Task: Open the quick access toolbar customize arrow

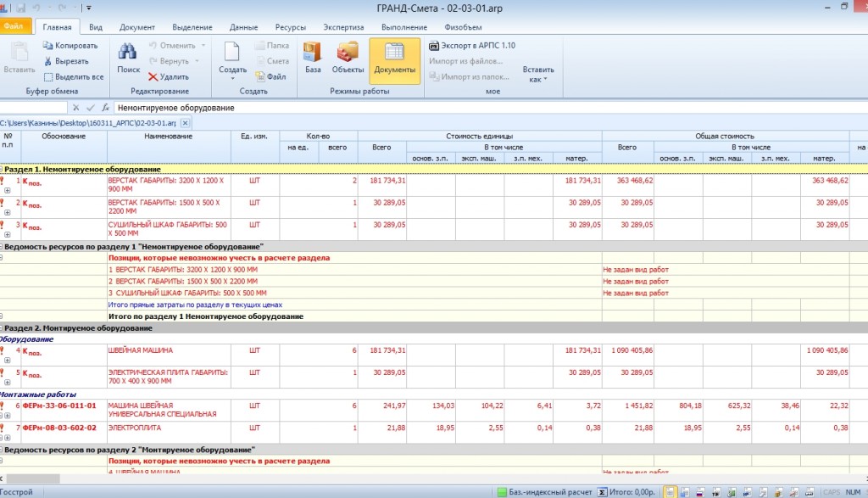Action: (88, 8)
